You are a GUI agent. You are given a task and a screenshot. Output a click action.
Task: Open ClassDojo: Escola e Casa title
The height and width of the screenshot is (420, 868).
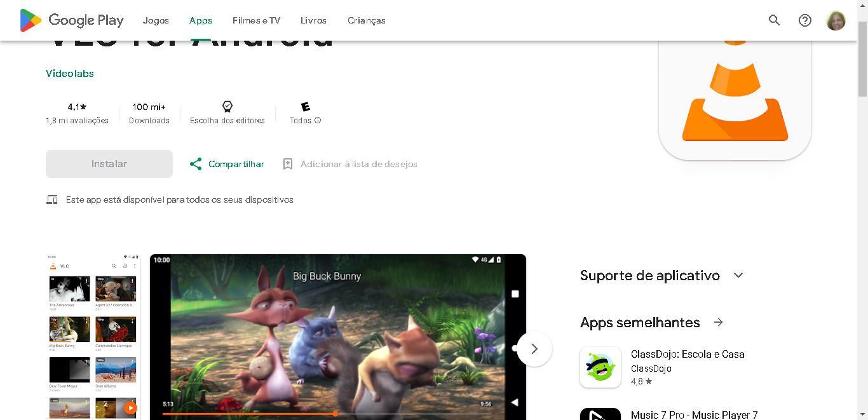pos(688,354)
